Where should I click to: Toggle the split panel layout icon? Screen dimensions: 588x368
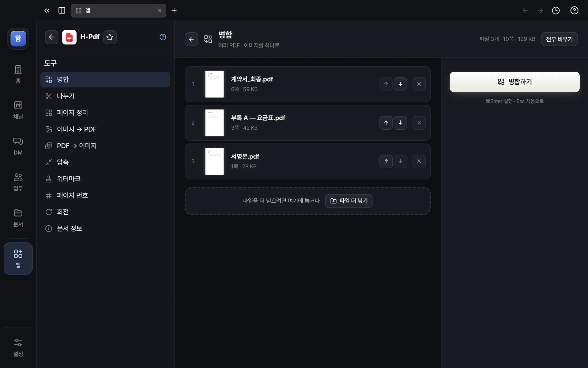pos(62,10)
